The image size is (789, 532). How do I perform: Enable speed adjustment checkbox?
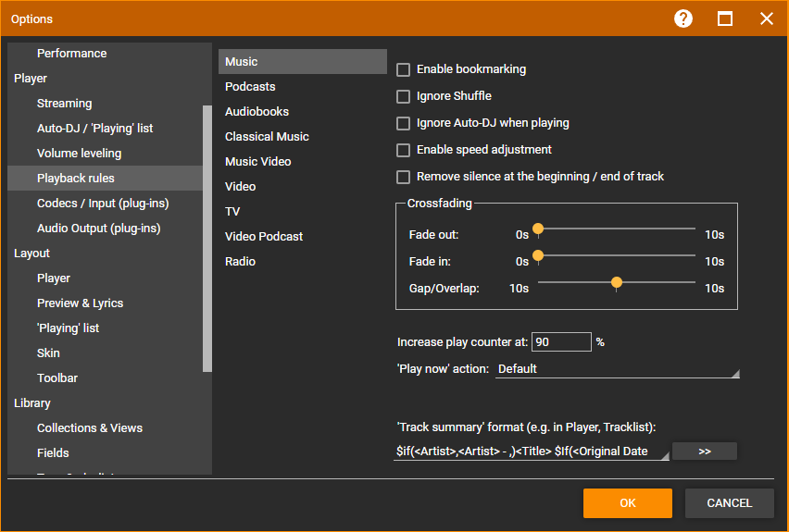403,150
